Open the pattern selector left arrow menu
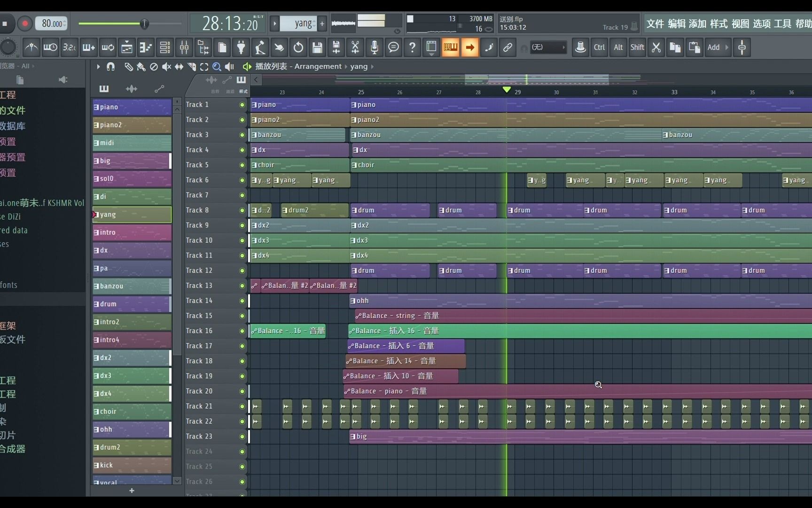 pos(275,24)
